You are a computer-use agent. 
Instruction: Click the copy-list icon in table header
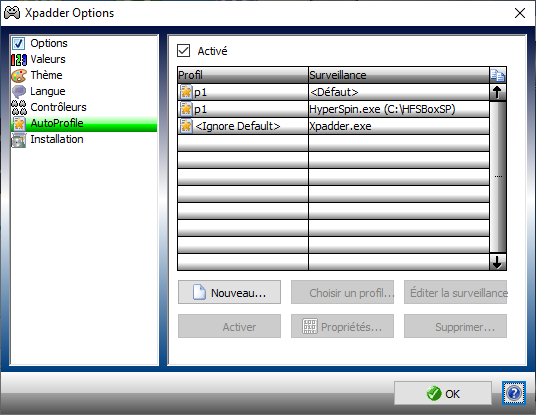pos(497,75)
